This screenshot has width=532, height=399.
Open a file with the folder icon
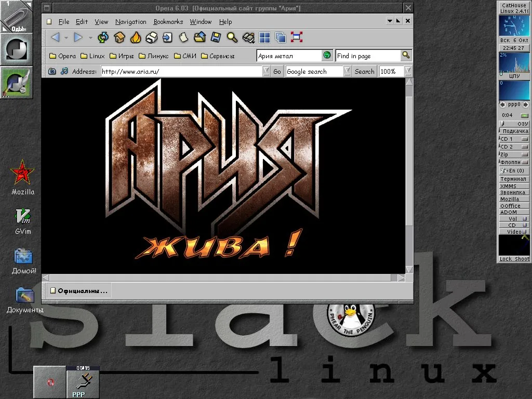(200, 37)
